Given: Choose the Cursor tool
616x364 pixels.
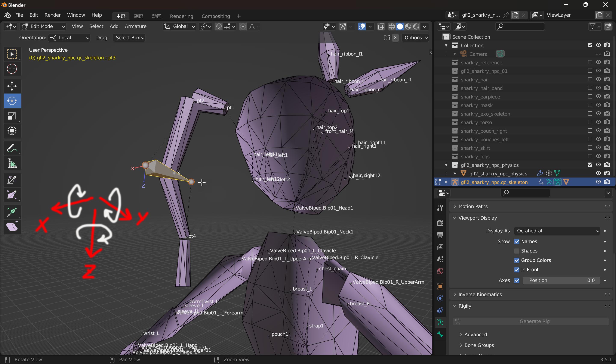Looking at the screenshot, I should (x=12, y=69).
